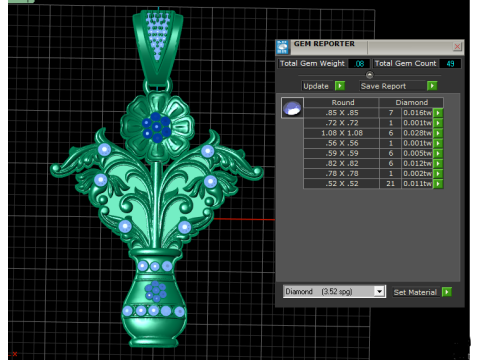Screen dimensions: 480x360
Task: Click the Diamond column header
Action: [x=411, y=102]
